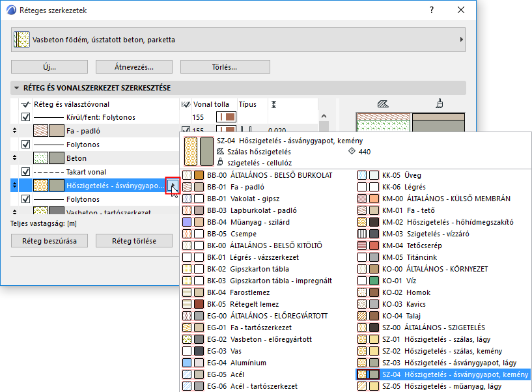Click the hatch swatch of Beton layer

tap(41, 158)
